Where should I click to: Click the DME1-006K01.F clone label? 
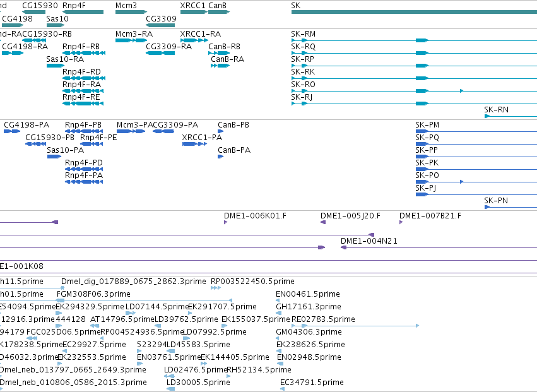[255, 217]
